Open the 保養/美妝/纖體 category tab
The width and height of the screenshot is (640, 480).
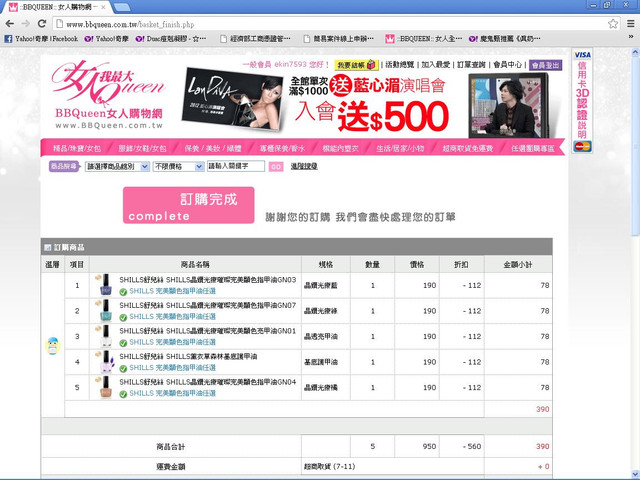[x=213, y=148]
